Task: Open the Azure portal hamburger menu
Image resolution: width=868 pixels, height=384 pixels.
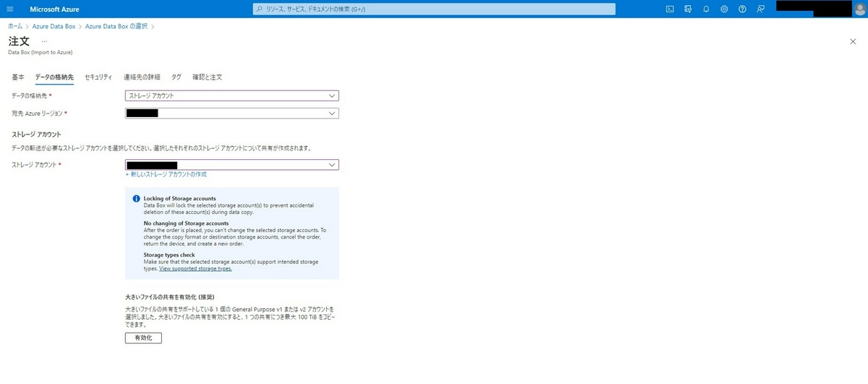Action: point(10,9)
